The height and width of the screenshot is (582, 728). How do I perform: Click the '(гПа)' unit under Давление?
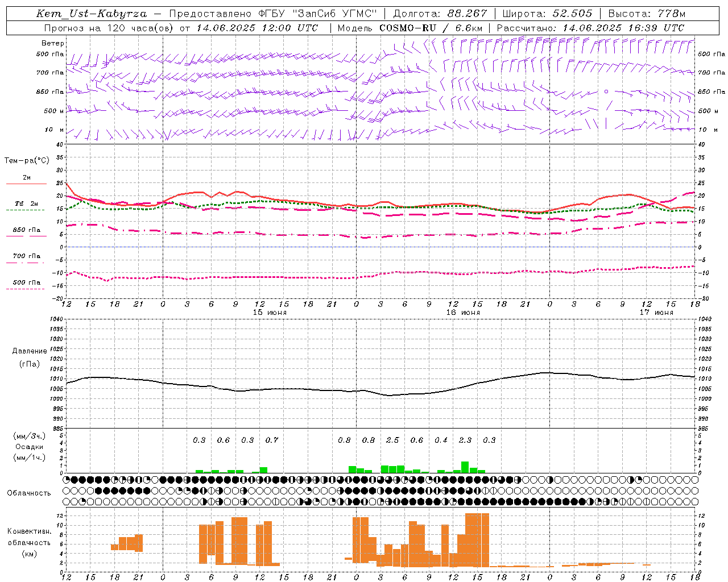30,364
